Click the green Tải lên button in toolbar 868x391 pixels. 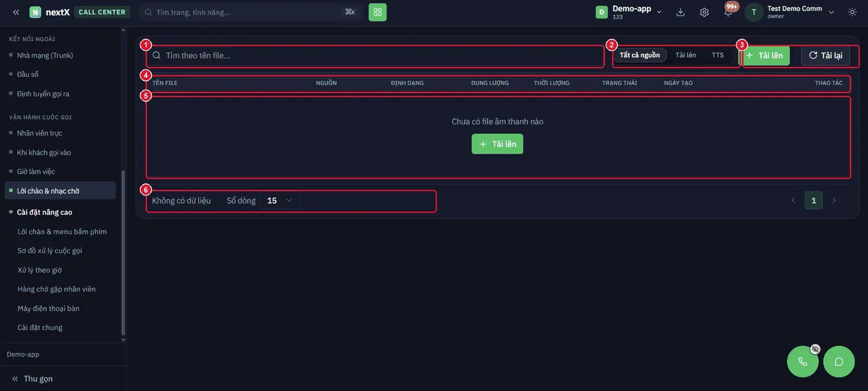[x=766, y=56]
